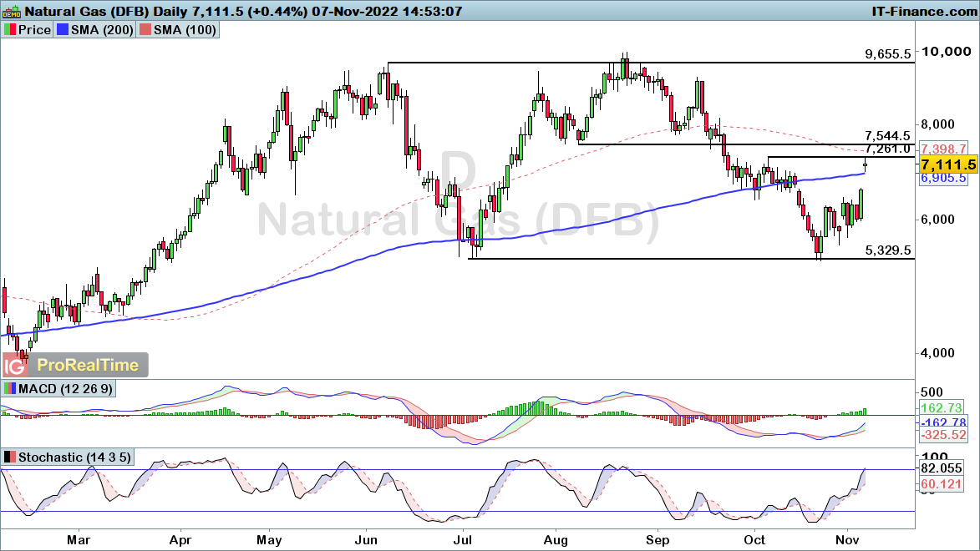Open the ProRealTime link

pos(88,366)
